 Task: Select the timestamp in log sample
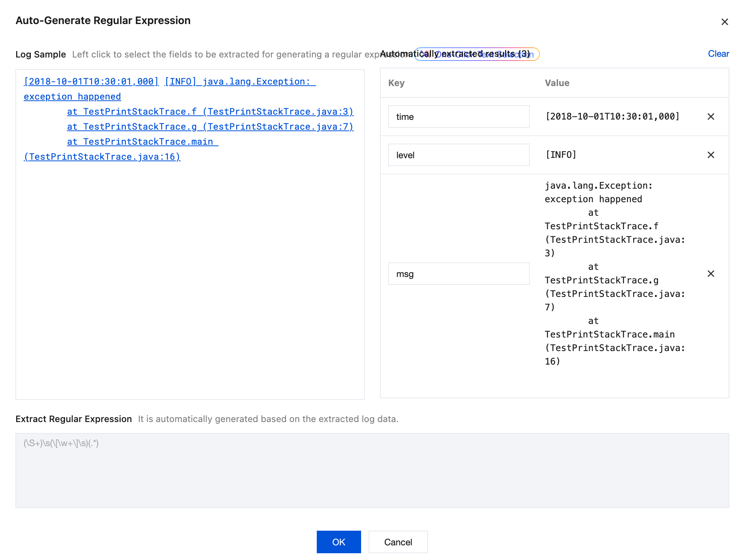click(91, 82)
